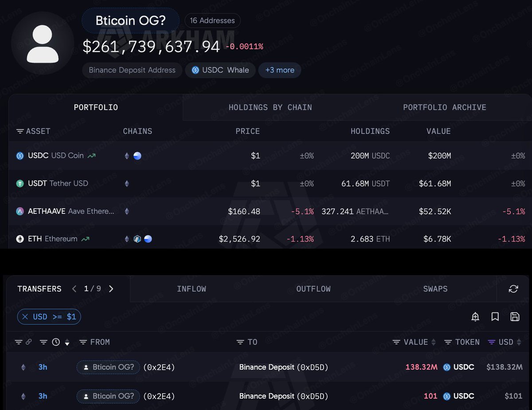The image size is (532, 410).
Task: Open Binance Deposit recipient in 138.32M row
Action: point(284,367)
